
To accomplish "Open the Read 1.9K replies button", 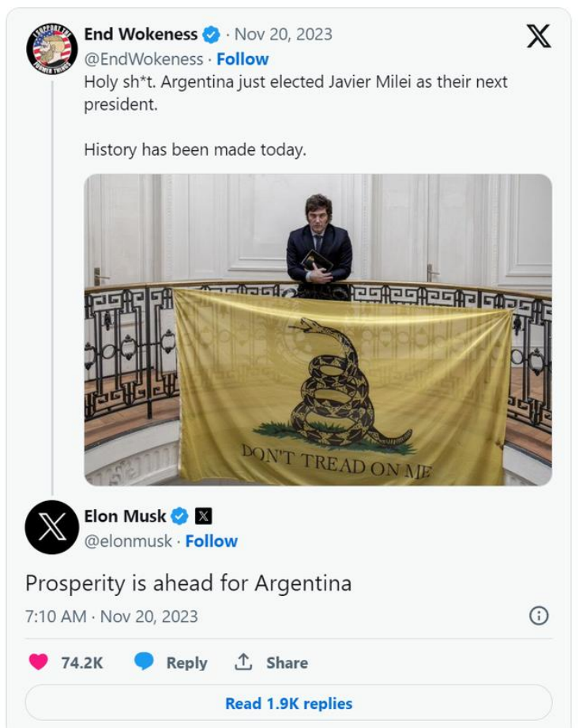I will tap(288, 703).
